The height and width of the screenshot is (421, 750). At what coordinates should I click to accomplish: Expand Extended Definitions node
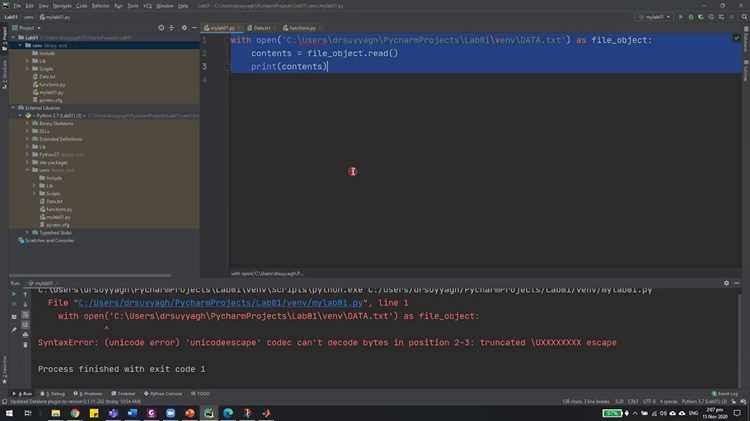coord(28,139)
